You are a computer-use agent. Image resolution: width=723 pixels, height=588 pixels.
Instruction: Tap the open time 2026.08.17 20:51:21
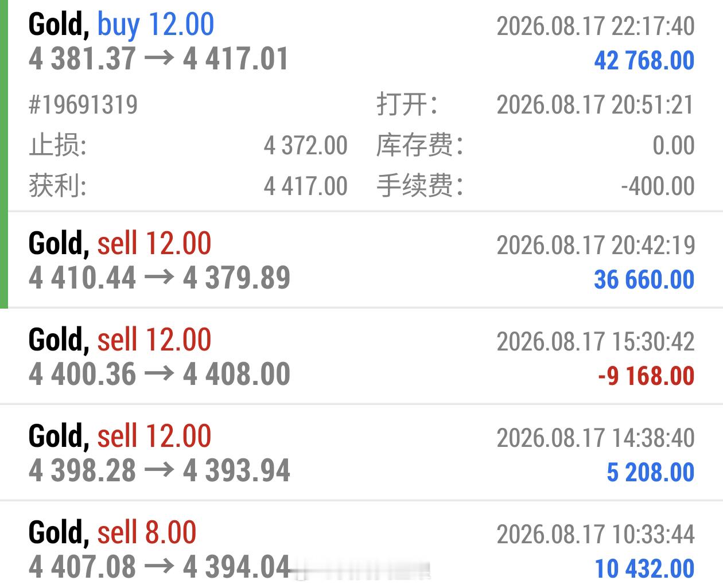click(x=596, y=105)
